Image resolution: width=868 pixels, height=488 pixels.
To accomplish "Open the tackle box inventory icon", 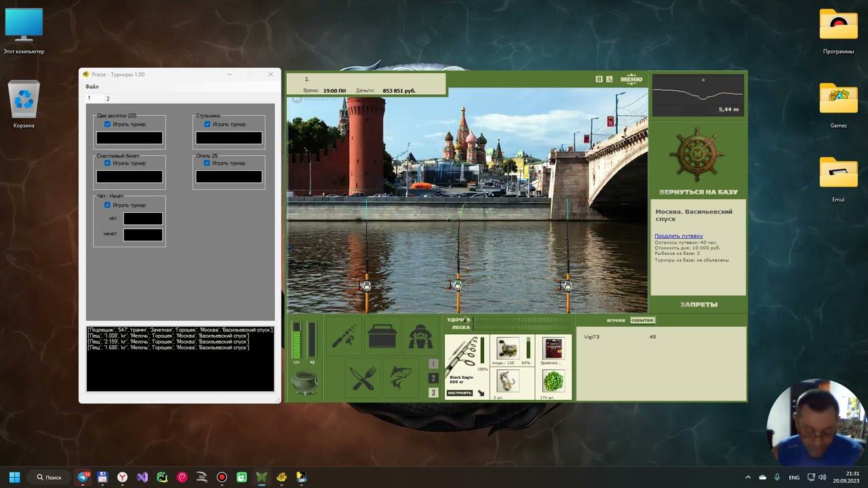I will point(382,335).
